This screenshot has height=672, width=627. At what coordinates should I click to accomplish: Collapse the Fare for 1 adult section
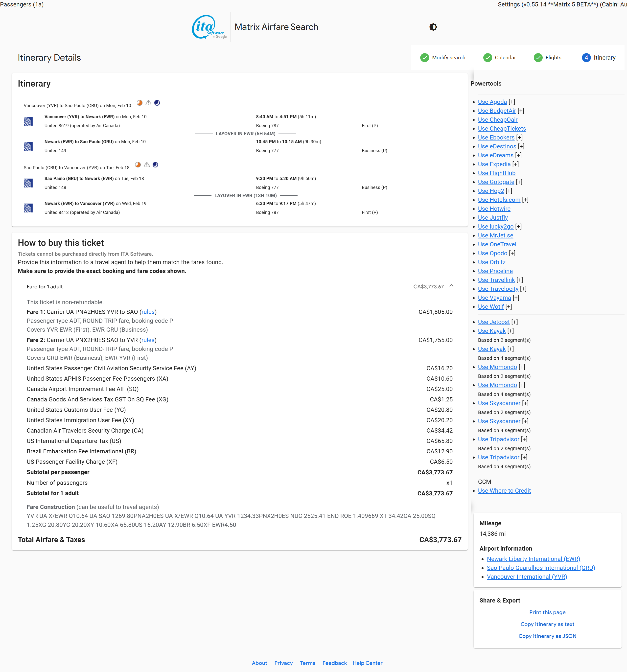(x=451, y=286)
